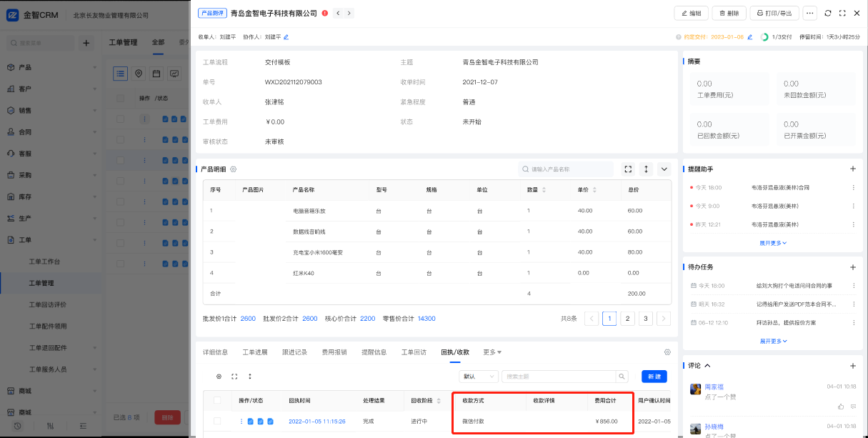The width and height of the screenshot is (868, 438).
Task: Click the red alert icon after company name
Action: 325,13
